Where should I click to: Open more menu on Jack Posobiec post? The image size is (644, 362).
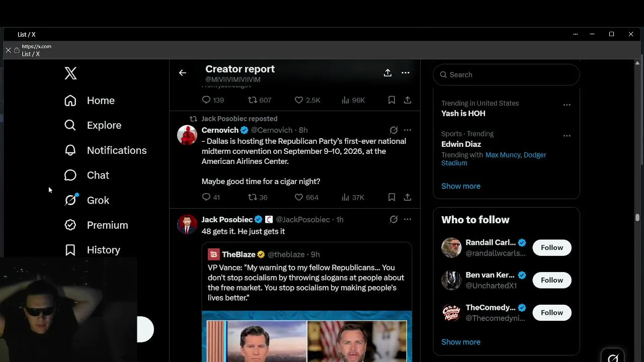click(408, 219)
